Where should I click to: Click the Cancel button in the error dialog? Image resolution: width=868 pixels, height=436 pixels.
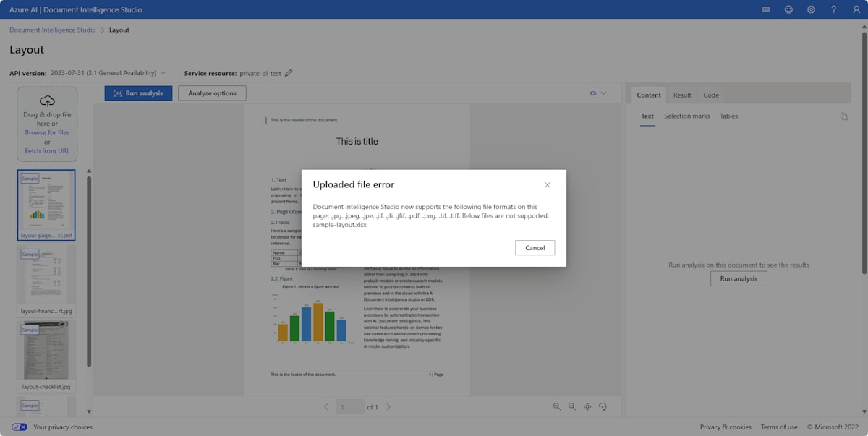point(535,247)
